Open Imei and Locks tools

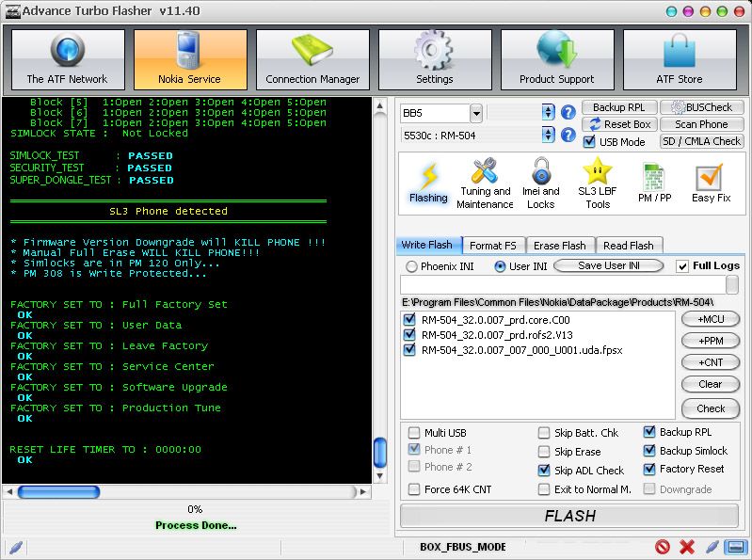pyautogui.click(x=540, y=184)
